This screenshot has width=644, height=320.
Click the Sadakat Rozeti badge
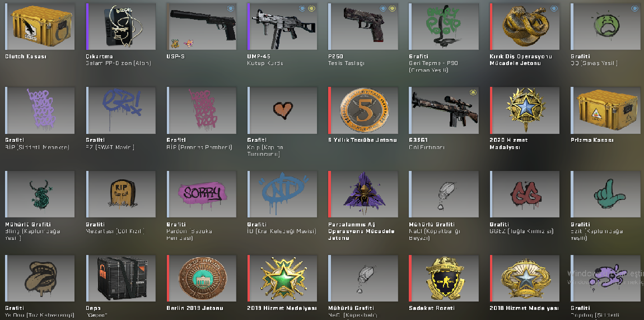(x=444, y=279)
